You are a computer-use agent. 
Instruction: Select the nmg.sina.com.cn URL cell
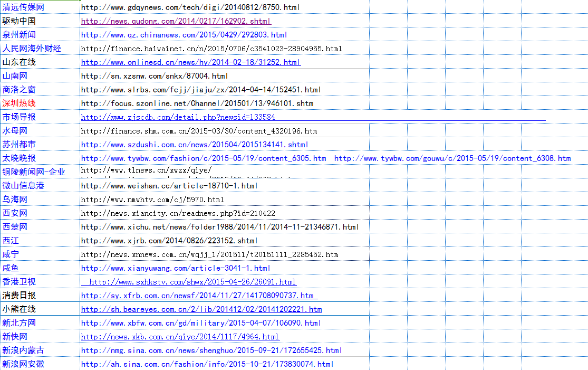tap(225, 350)
